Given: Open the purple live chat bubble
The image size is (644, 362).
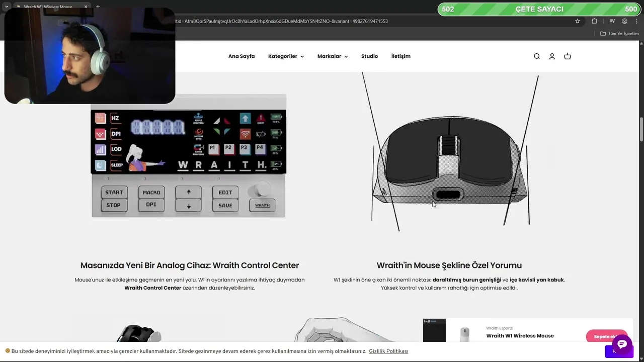Looking at the screenshot, I should (x=622, y=344).
